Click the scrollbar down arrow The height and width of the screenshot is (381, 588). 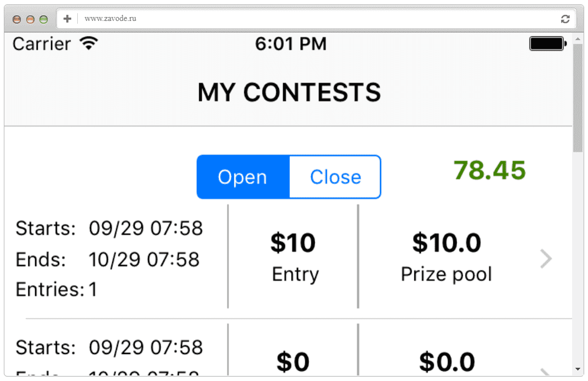click(578, 369)
